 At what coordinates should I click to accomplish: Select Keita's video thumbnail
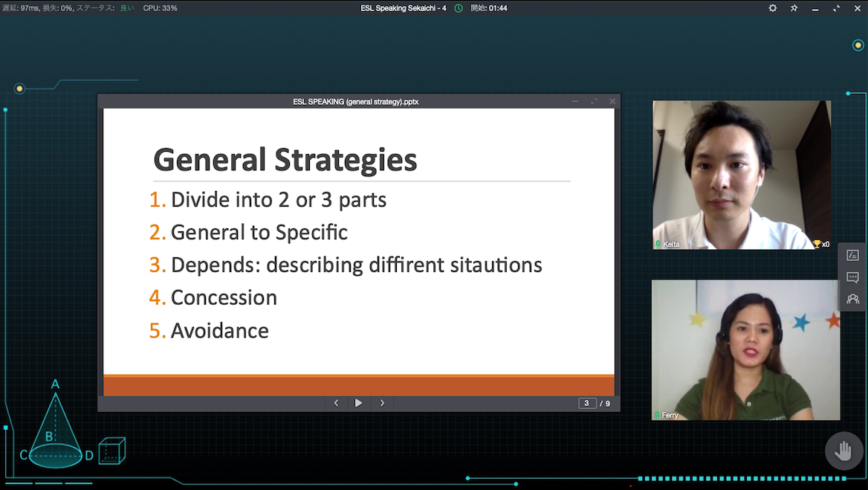[x=741, y=175]
